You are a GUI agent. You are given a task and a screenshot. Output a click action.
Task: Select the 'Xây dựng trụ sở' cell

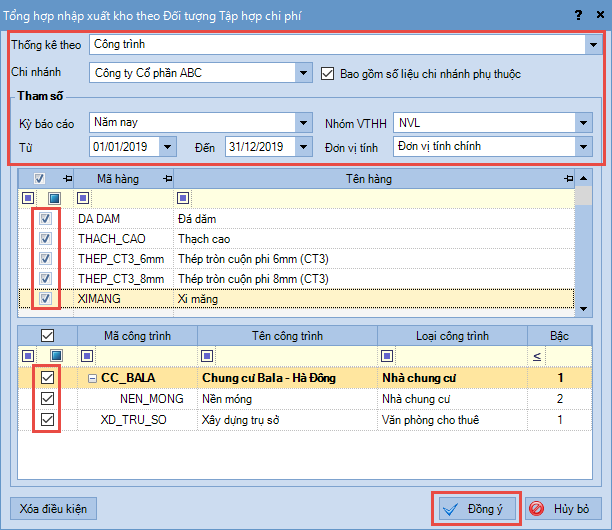click(287, 420)
